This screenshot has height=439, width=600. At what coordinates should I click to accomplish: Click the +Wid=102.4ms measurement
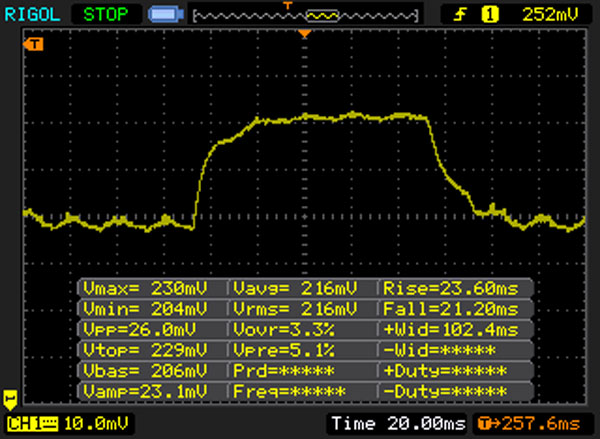tap(451, 330)
